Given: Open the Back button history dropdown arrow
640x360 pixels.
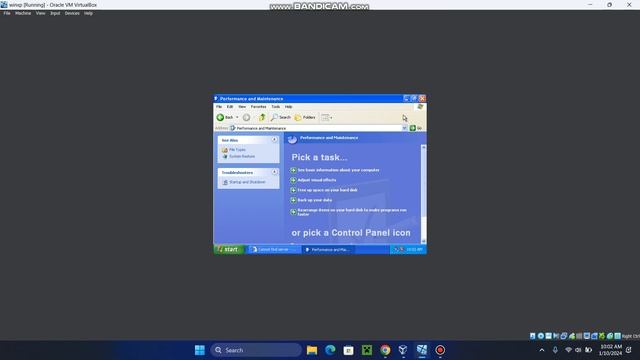Looking at the screenshot, I should point(237,118).
